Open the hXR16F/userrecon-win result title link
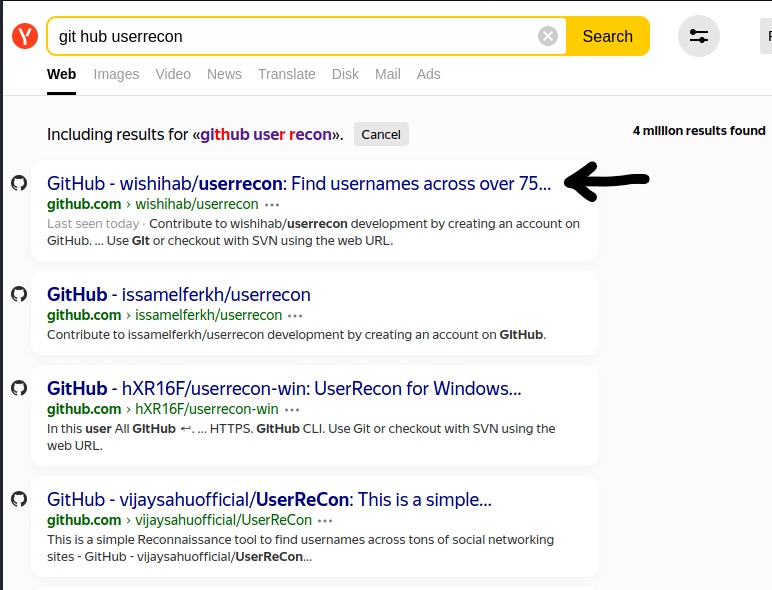772x590 pixels. [284, 389]
